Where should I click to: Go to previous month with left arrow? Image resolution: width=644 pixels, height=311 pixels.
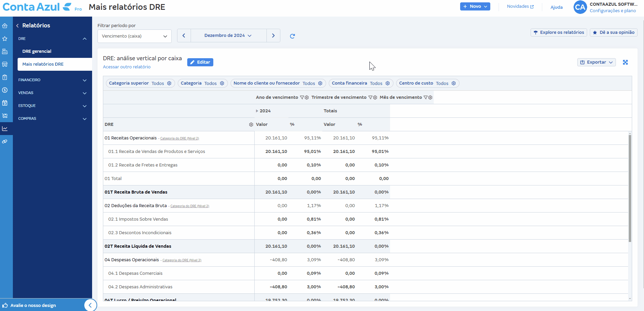pos(184,36)
